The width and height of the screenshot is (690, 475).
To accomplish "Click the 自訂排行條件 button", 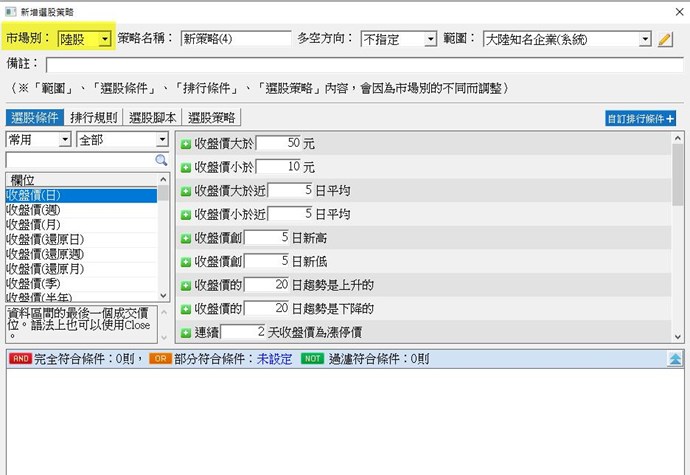I will (x=641, y=118).
